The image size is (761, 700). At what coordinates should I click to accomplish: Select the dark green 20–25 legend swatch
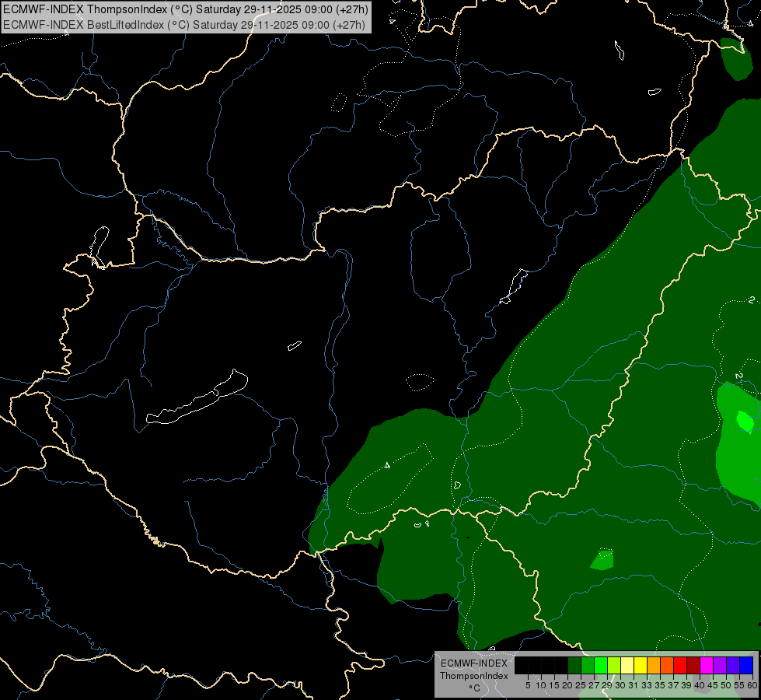(x=574, y=665)
